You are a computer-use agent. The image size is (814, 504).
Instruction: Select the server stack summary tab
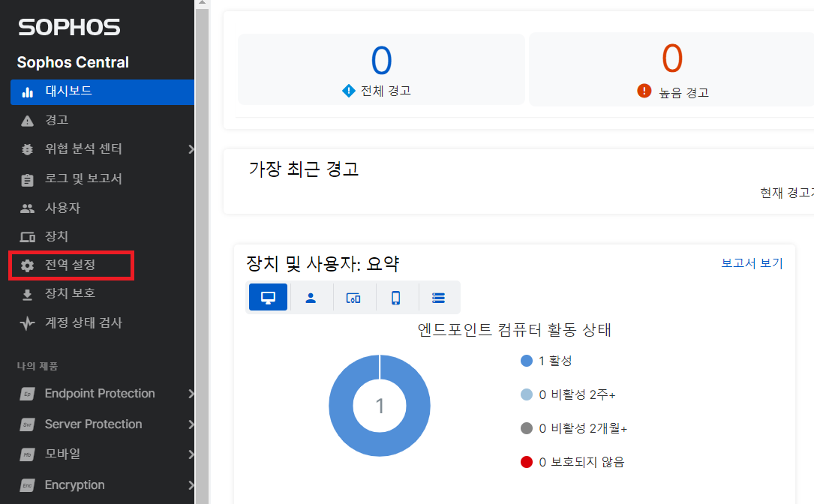[439, 298]
